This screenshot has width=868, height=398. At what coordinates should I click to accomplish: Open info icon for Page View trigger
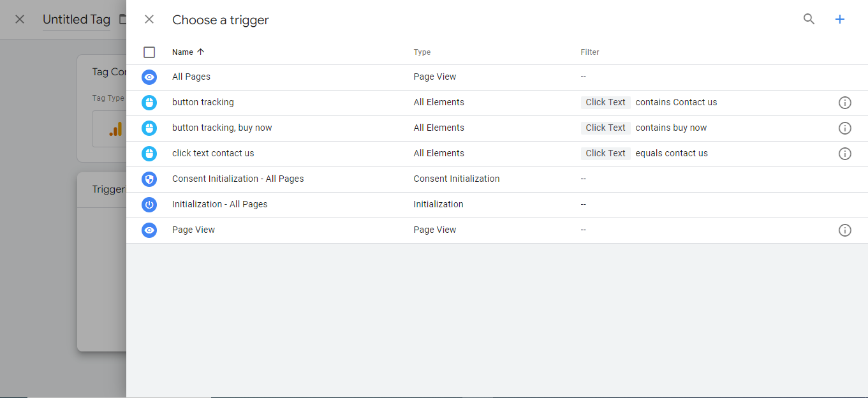[x=844, y=230]
